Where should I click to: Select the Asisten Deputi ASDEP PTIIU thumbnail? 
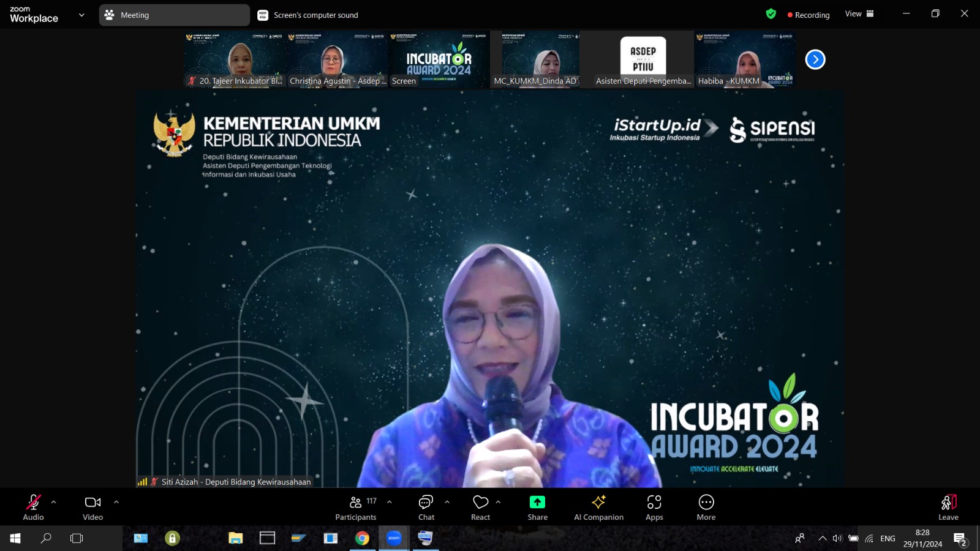click(x=643, y=59)
